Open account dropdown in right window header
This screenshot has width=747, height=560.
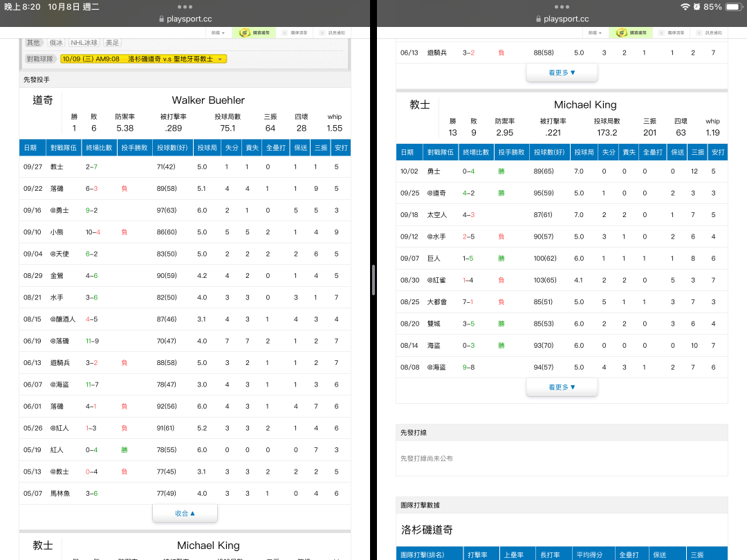click(595, 32)
